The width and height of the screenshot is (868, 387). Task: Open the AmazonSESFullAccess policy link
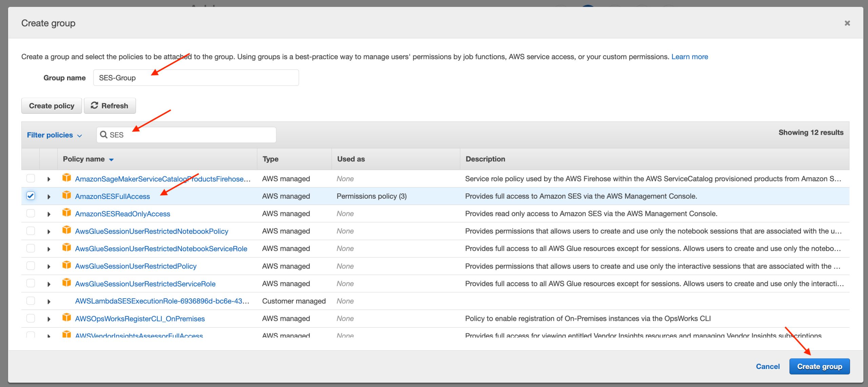113,196
